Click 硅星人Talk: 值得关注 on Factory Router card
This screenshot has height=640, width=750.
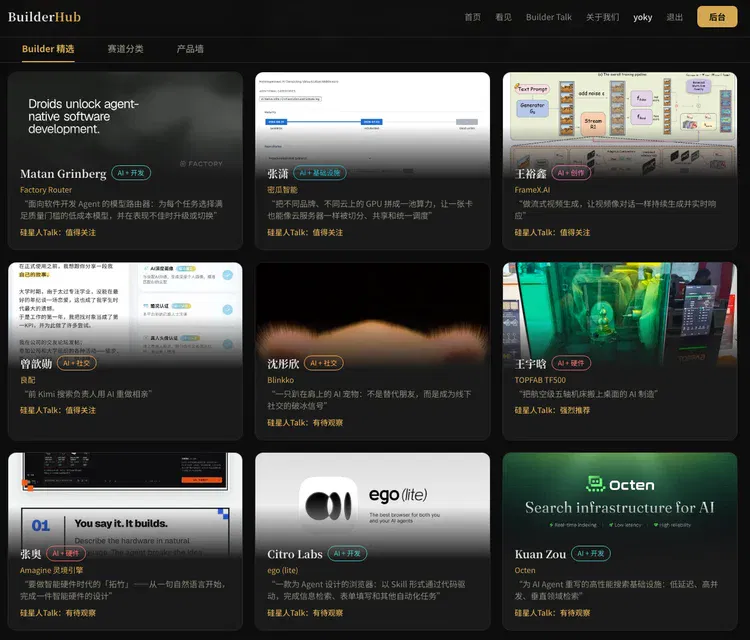(x=57, y=232)
